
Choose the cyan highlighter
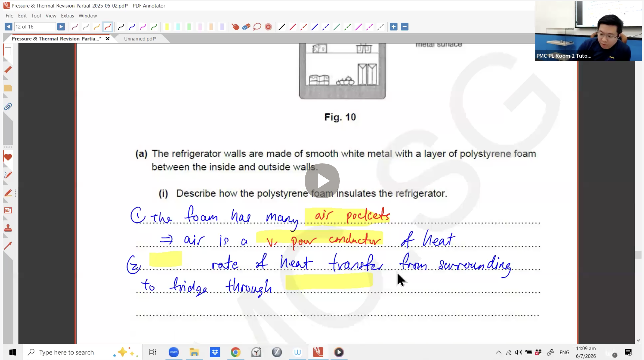point(178,27)
